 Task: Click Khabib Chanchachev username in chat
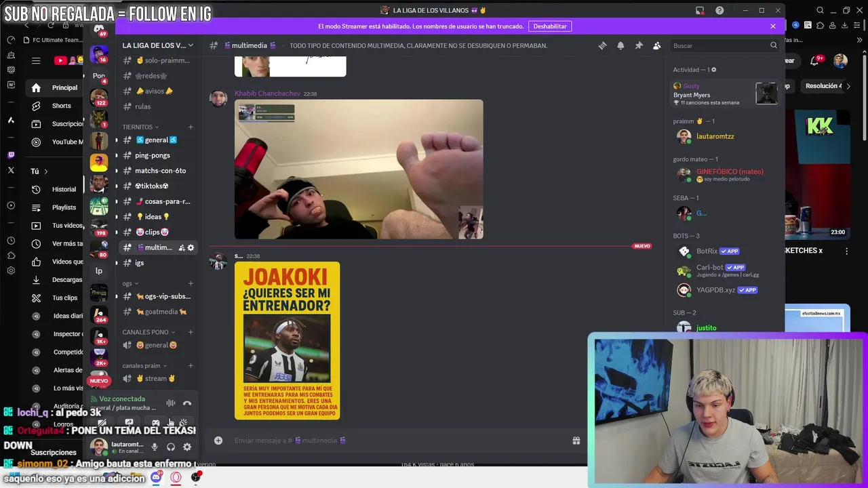[267, 94]
